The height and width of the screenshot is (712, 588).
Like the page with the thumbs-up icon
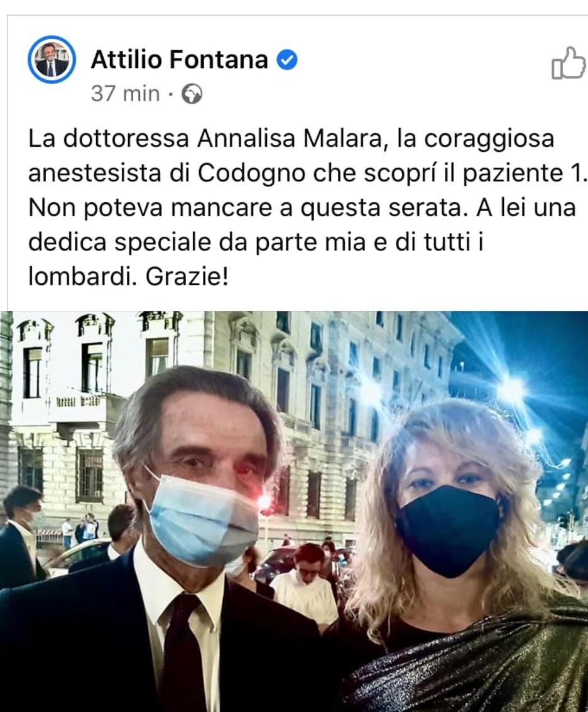568,63
